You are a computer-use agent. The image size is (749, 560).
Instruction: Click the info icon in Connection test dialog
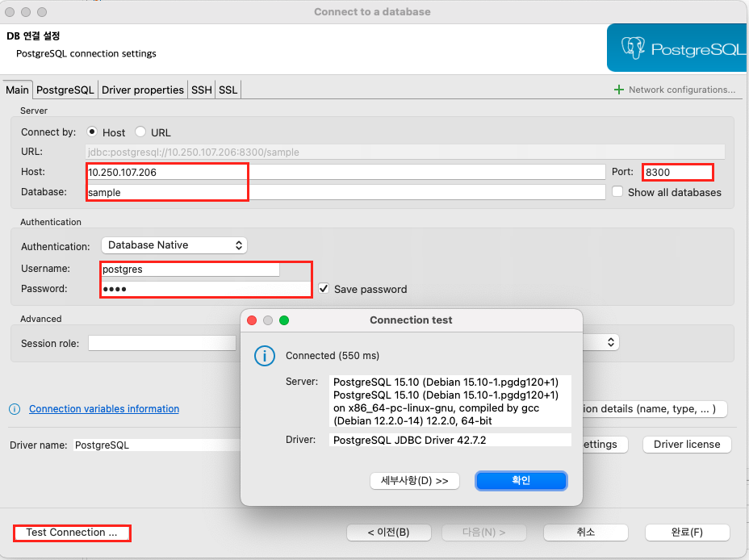[264, 356]
